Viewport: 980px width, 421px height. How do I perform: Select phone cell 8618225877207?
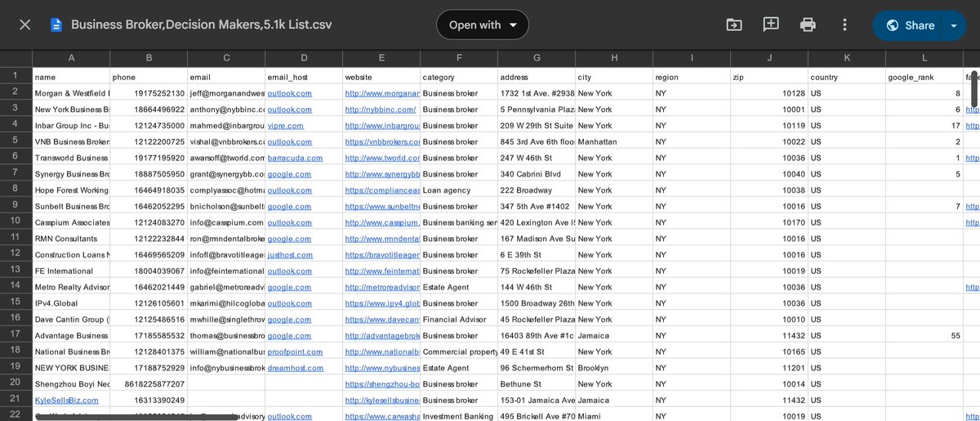pos(149,384)
